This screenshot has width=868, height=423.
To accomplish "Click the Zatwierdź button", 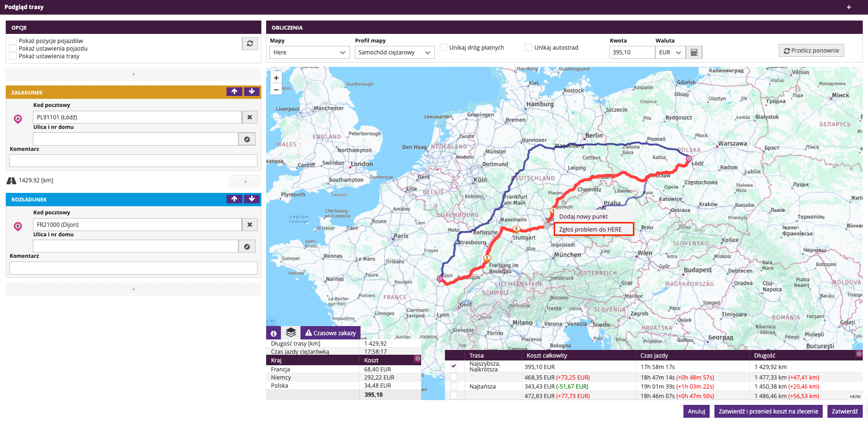I will [845, 411].
